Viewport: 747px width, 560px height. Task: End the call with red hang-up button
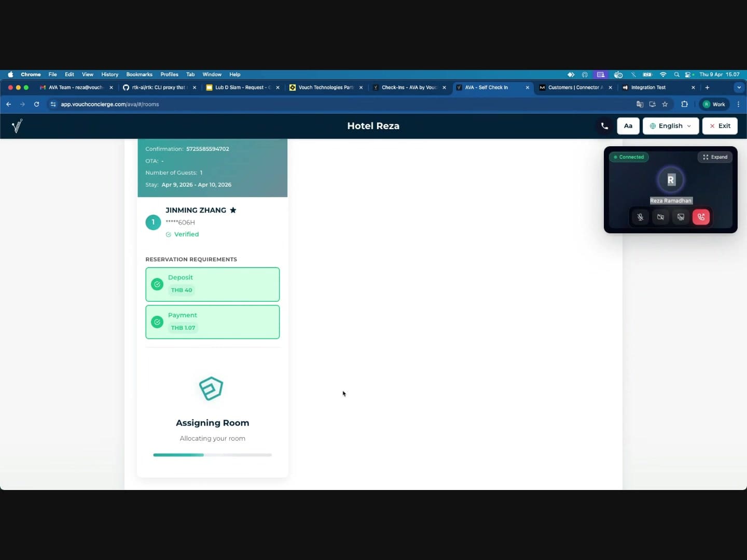point(701,217)
